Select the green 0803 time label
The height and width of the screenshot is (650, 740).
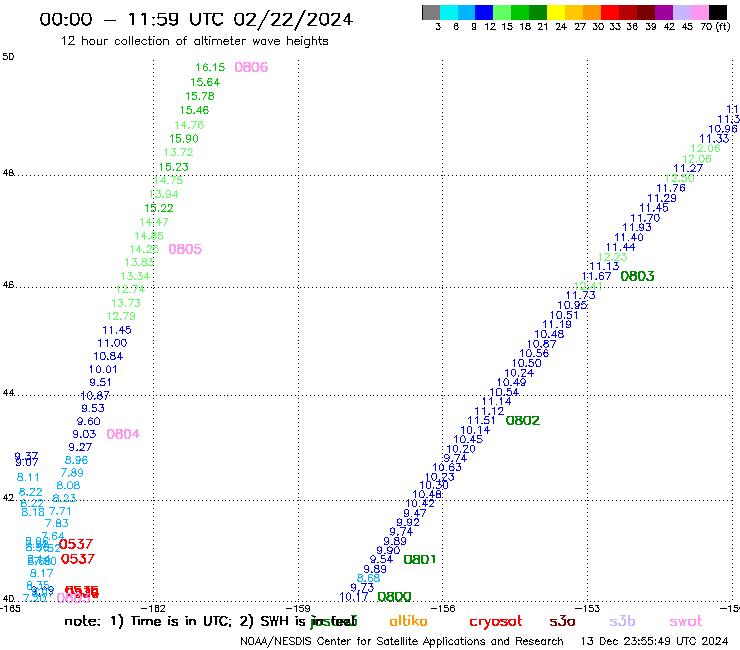(x=637, y=277)
